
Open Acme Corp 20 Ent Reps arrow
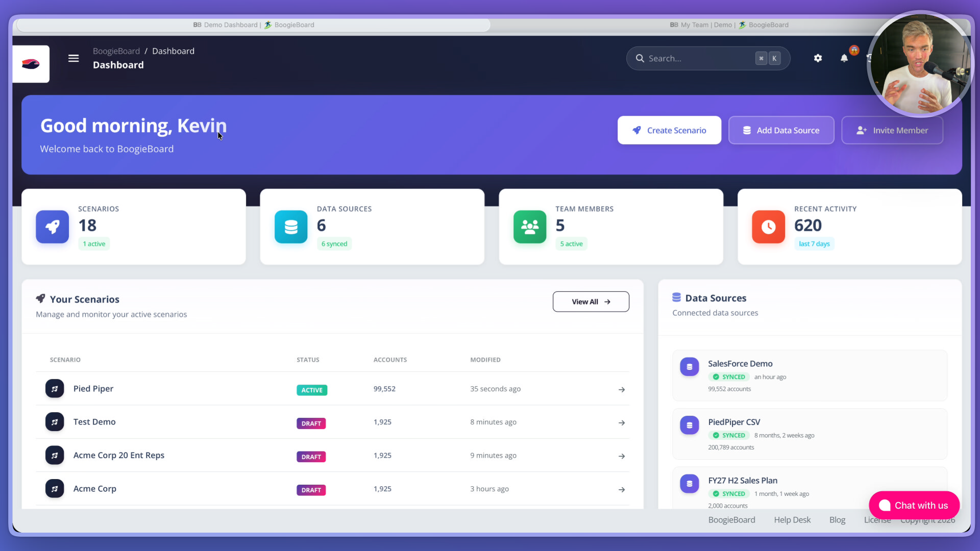click(622, 456)
